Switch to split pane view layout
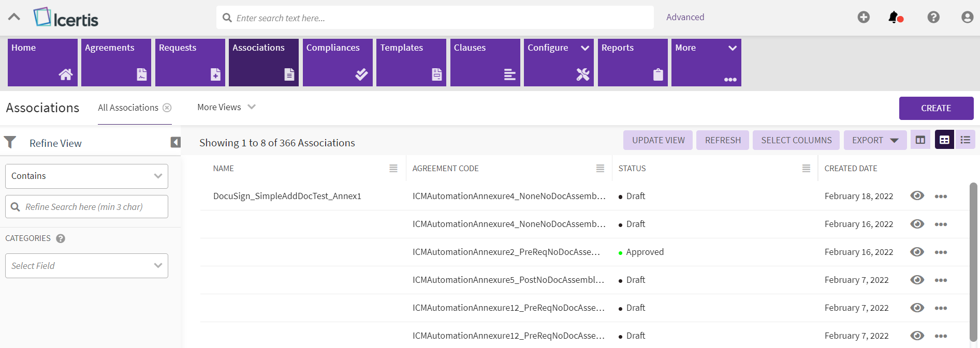Viewport: 980px width, 348px height. coord(920,140)
